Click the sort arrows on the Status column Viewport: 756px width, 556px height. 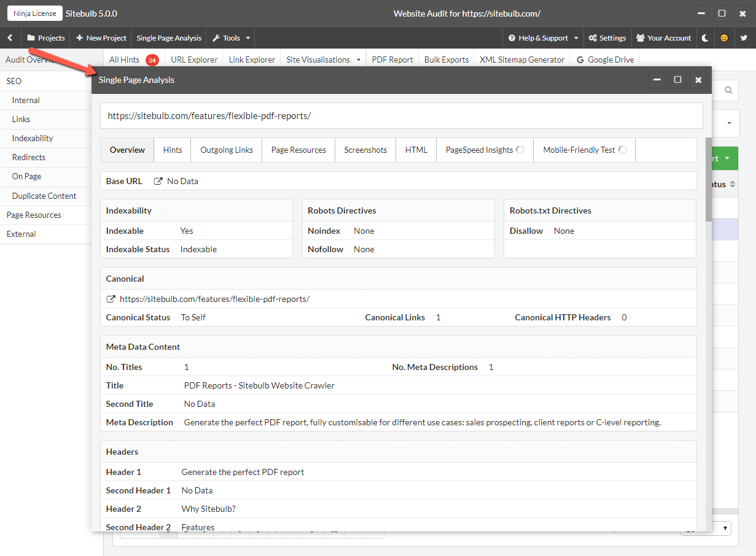732,184
